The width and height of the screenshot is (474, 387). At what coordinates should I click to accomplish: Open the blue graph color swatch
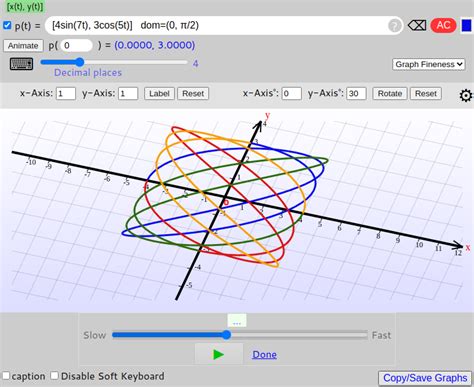466,26
